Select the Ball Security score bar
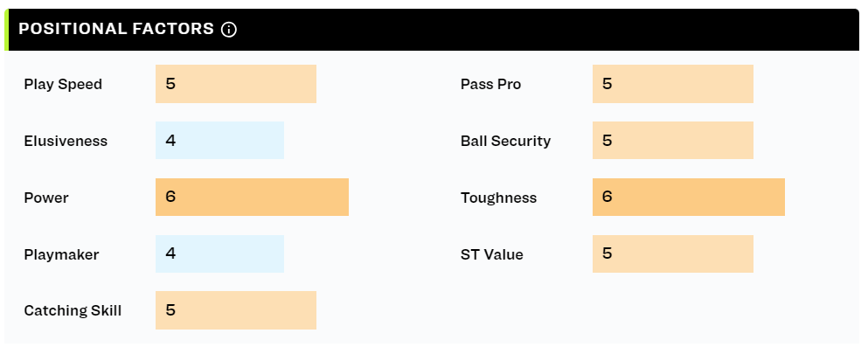Screen dimensions: 868x347 pos(672,140)
